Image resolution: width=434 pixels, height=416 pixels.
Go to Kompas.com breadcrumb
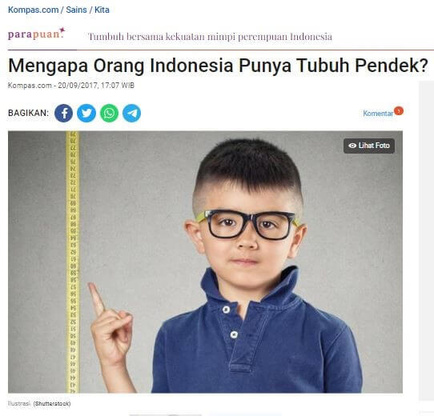click(x=33, y=10)
